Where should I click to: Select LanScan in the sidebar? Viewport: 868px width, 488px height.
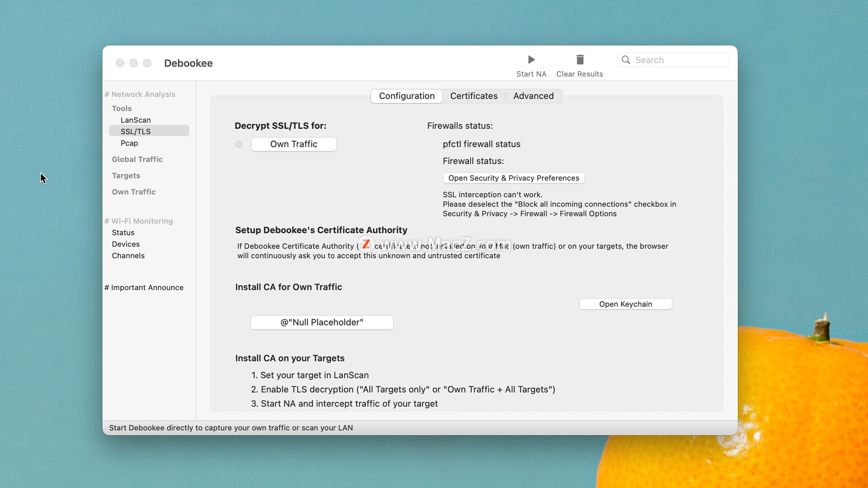pos(136,120)
